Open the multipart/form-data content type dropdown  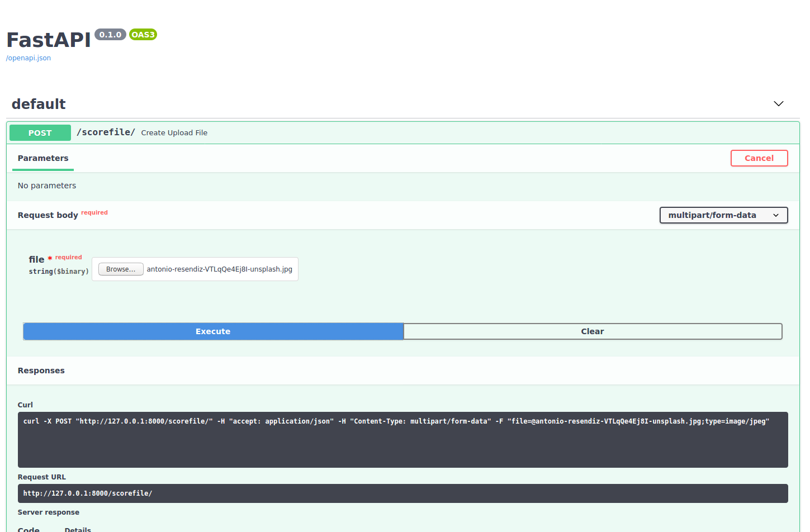tap(723, 215)
